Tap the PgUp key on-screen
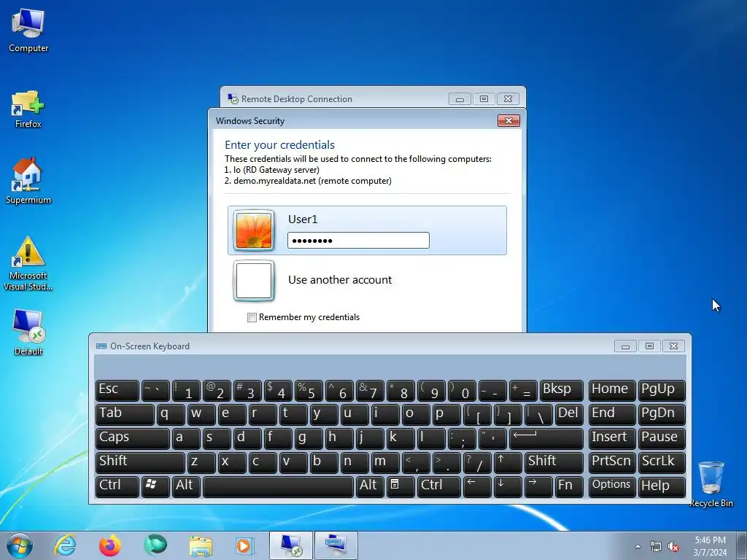The height and width of the screenshot is (560, 747). click(662, 391)
